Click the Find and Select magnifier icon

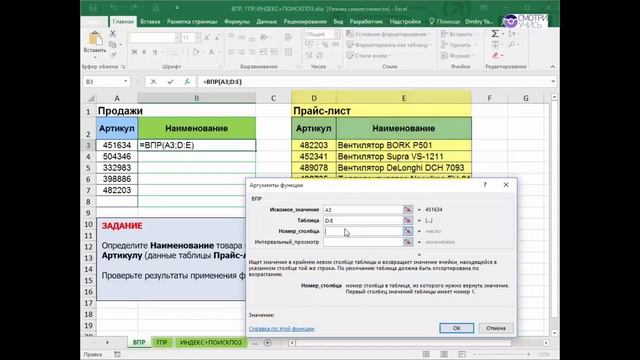(512, 44)
